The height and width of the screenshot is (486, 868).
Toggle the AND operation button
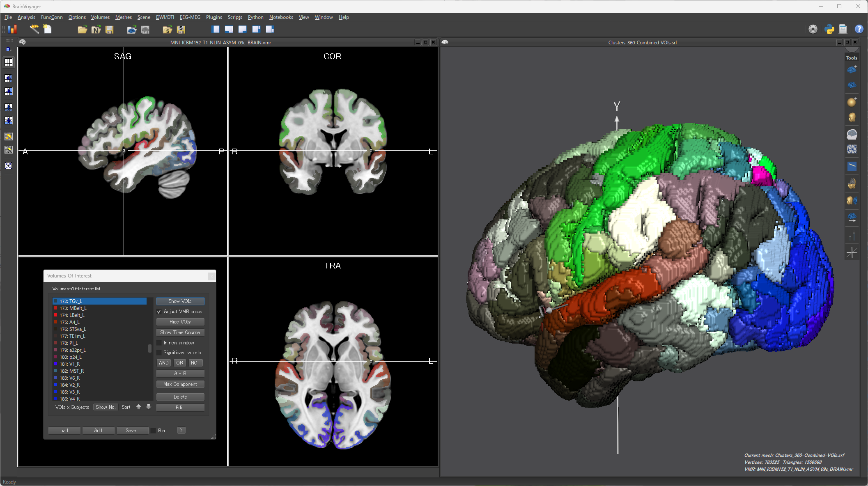(x=163, y=363)
